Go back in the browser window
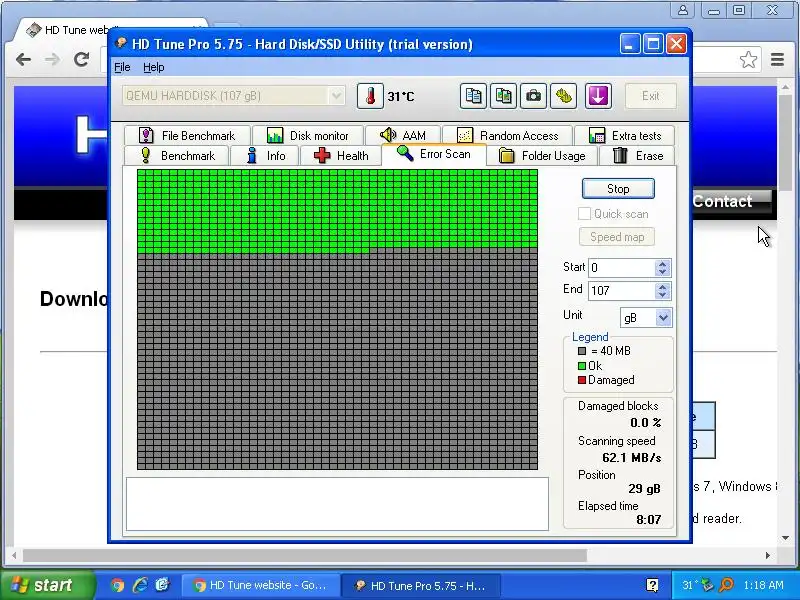800x600 pixels. click(x=23, y=60)
